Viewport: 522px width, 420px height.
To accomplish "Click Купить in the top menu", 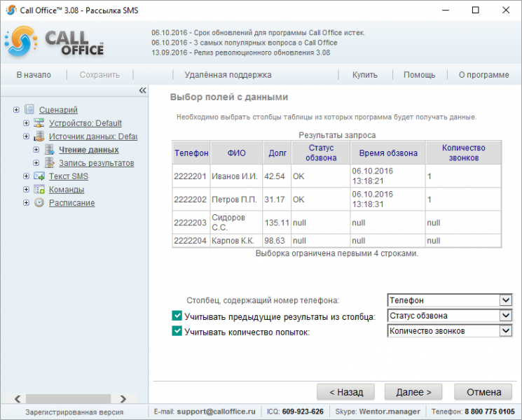I will click(x=365, y=75).
